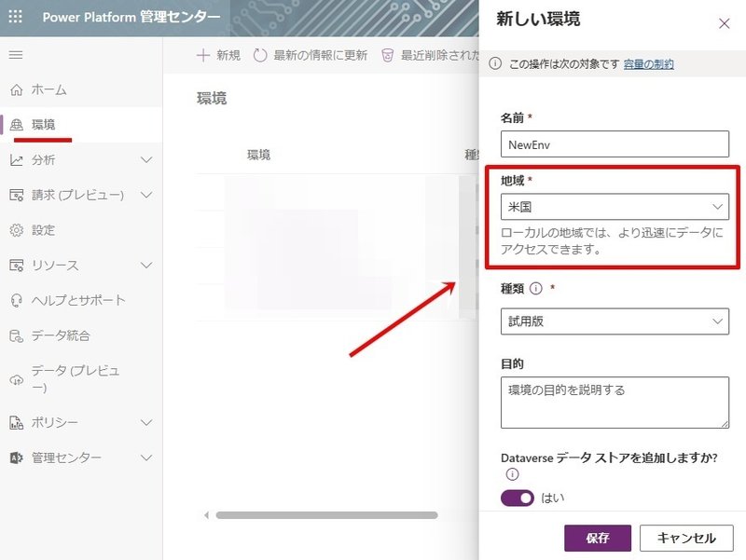Collapse the navigation hamburger menu
This screenshot has height=560, width=746.
pos(16,55)
